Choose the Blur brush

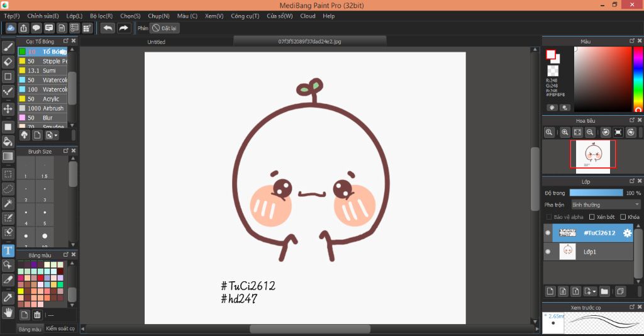click(43, 118)
